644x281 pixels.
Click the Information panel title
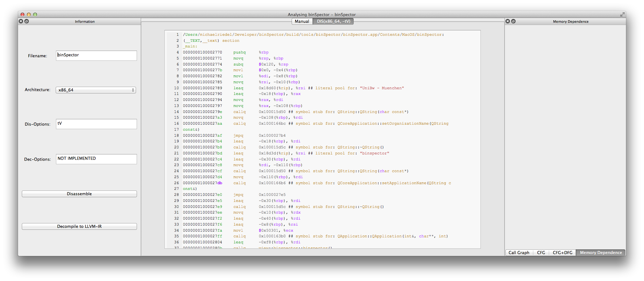point(85,22)
